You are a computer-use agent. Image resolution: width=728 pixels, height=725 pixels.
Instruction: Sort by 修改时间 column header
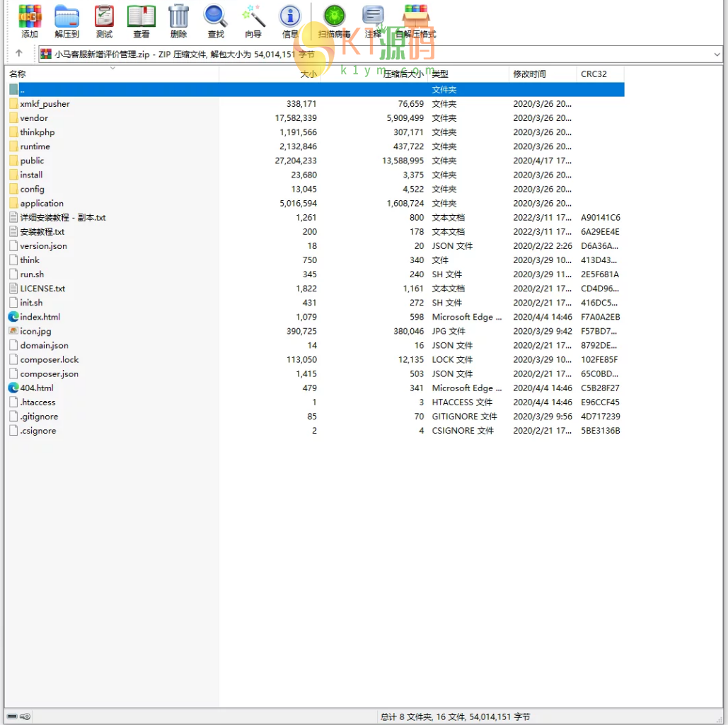(x=529, y=74)
